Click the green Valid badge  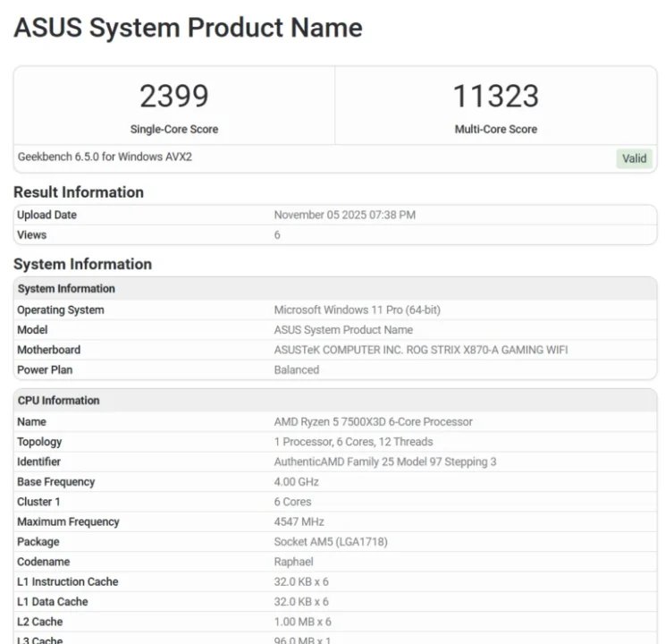coord(634,158)
